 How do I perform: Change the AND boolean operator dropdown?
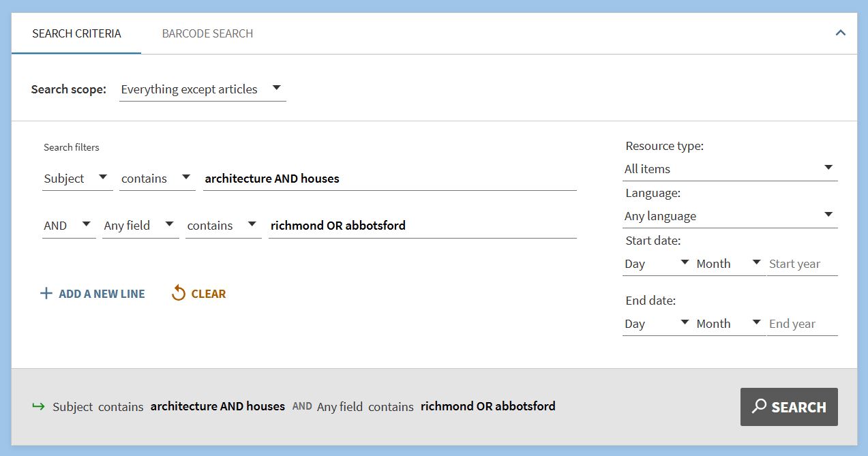[x=68, y=226]
